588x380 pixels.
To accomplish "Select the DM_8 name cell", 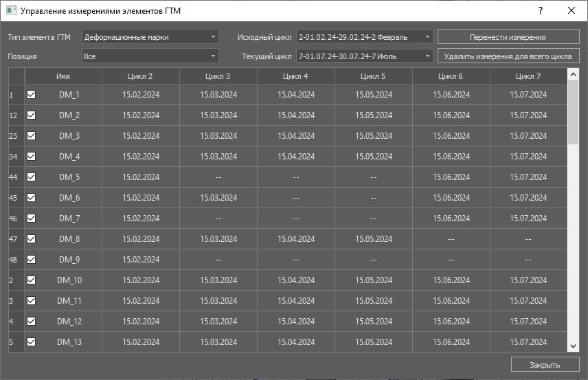I will click(x=69, y=239).
